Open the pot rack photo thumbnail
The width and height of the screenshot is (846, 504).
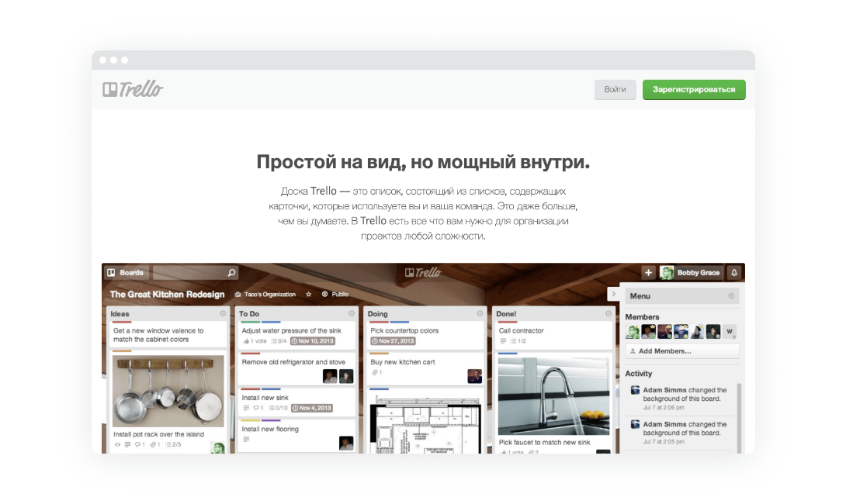[x=168, y=391]
